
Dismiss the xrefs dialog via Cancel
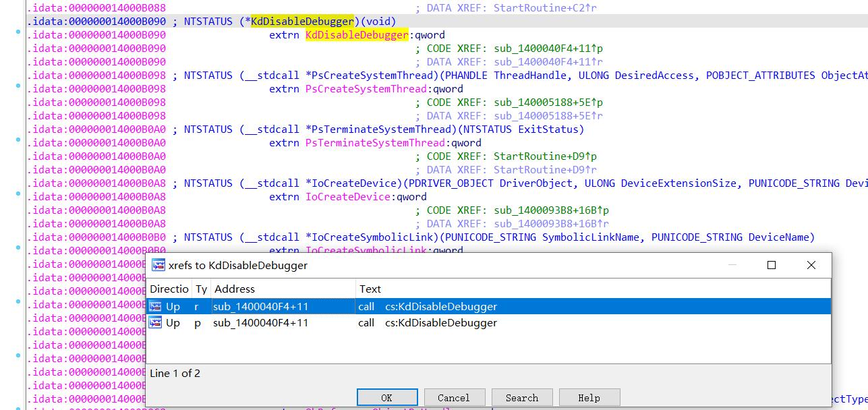click(454, 397)
